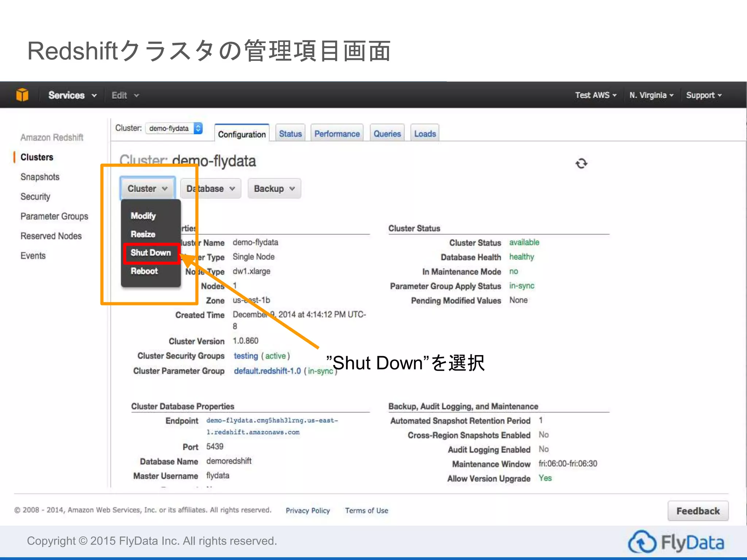Click the demo-flydata endpoint address
Viewport: 747px width, 560px height.
tap(272, 426)
